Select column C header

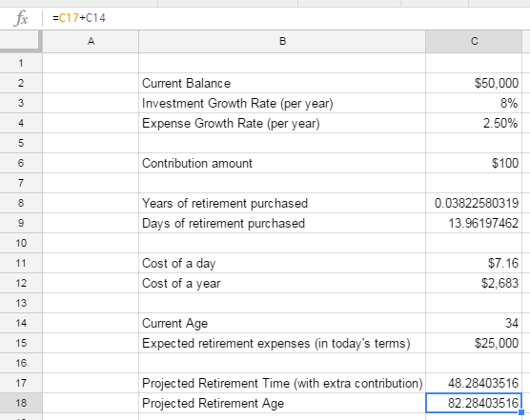click(474, 41)
